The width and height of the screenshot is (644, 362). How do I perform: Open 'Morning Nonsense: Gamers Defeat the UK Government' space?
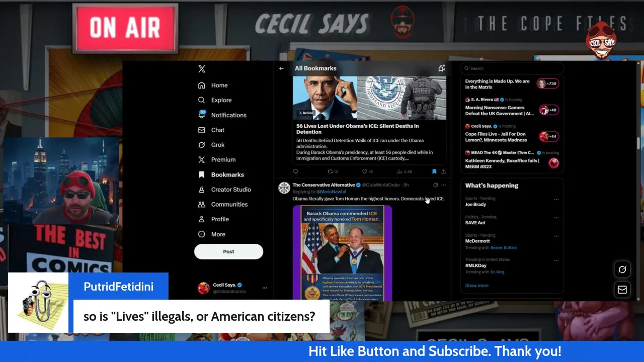(x=499, y=111)
